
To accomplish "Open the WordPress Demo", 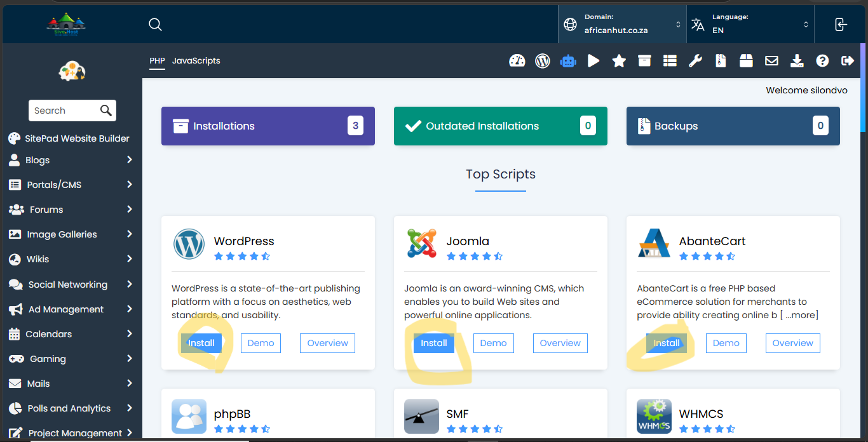I will (x=261, y=343).
